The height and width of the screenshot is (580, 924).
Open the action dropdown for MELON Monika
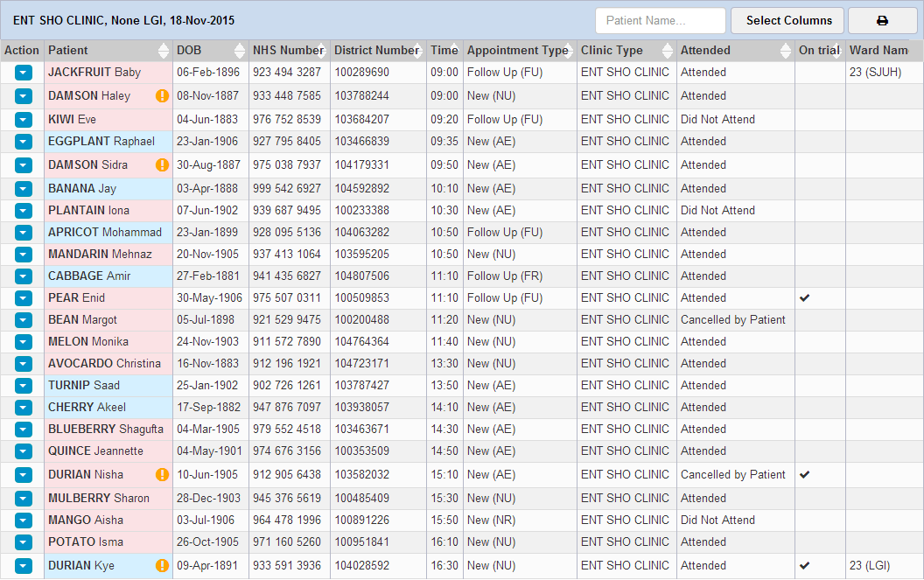tap(23, 342)
